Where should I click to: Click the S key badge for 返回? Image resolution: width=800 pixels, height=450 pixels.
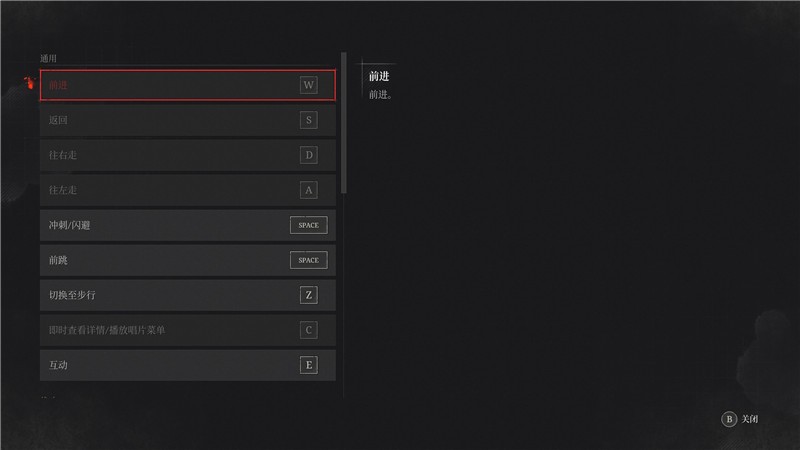click(309, 120)
